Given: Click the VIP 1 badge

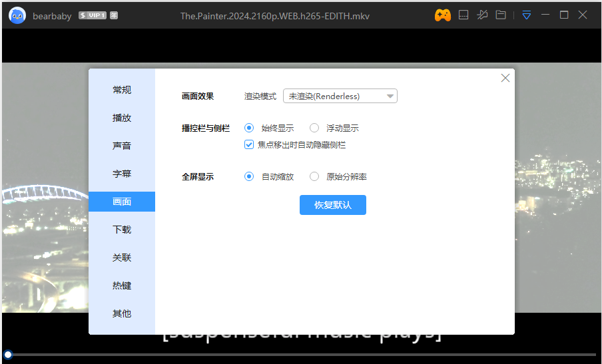Looking at the screenshot, I should 93,15.
